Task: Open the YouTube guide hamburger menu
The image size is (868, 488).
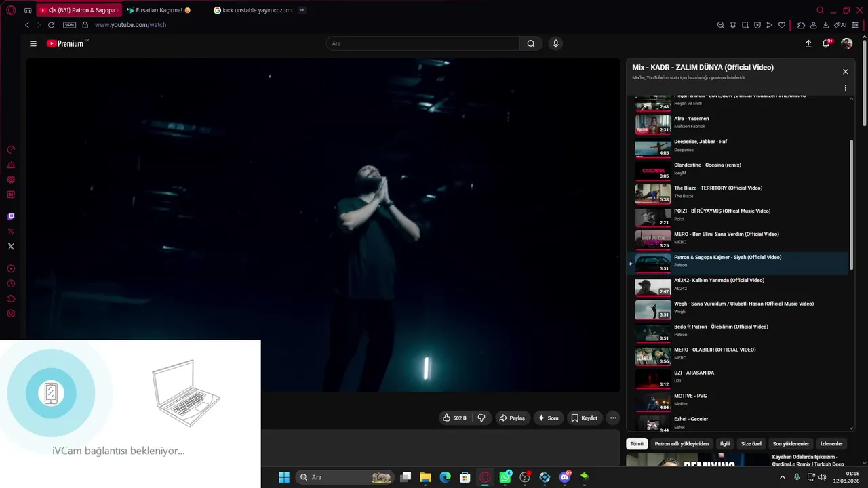Action: pos(33,43)
